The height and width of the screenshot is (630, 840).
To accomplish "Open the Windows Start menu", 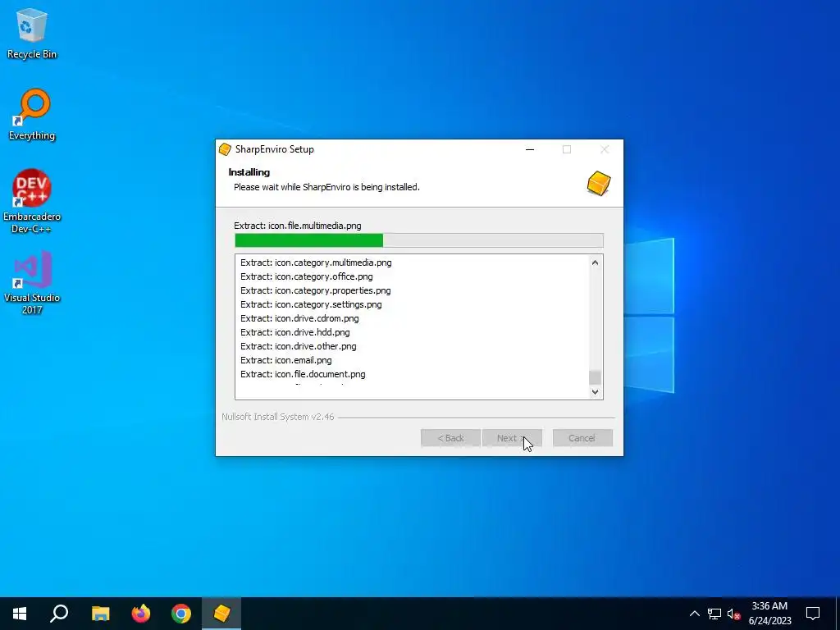I will [20, 614].
